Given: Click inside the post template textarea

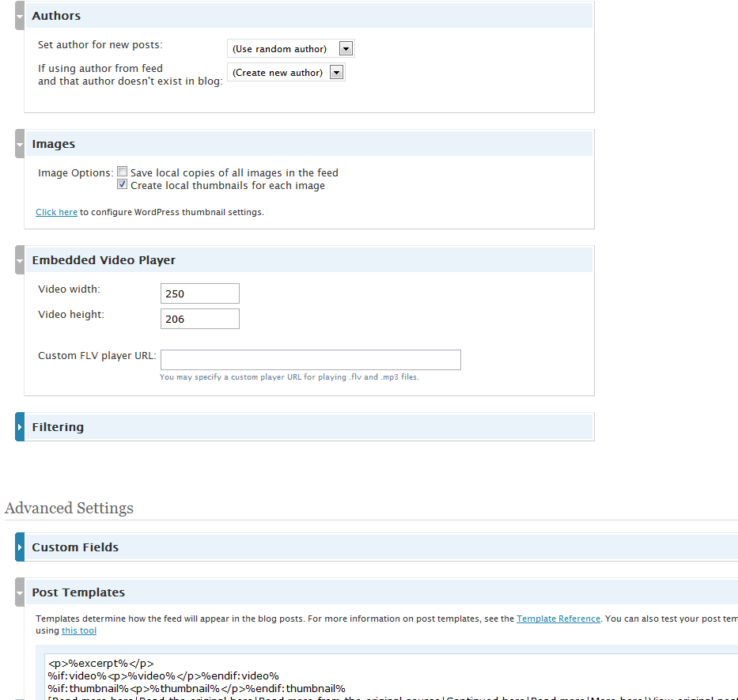Looking at the screenshot, I should click(x=391, y=676).
